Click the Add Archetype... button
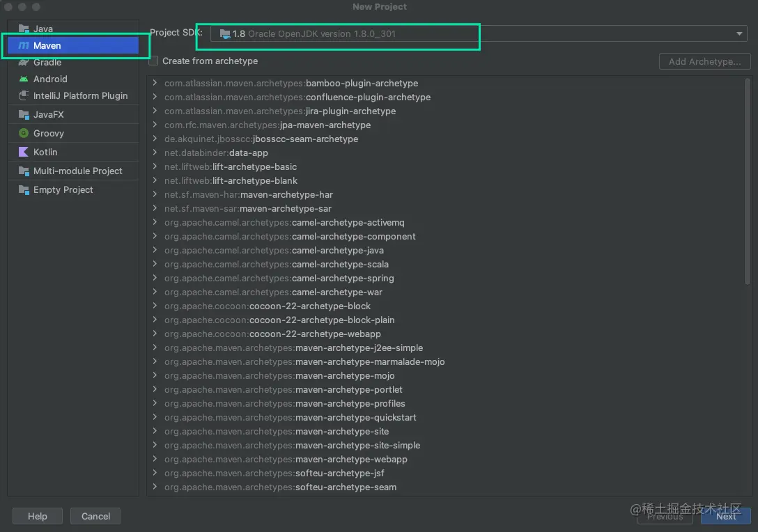This screenshot has width=758, height=532. click(704, 61)
